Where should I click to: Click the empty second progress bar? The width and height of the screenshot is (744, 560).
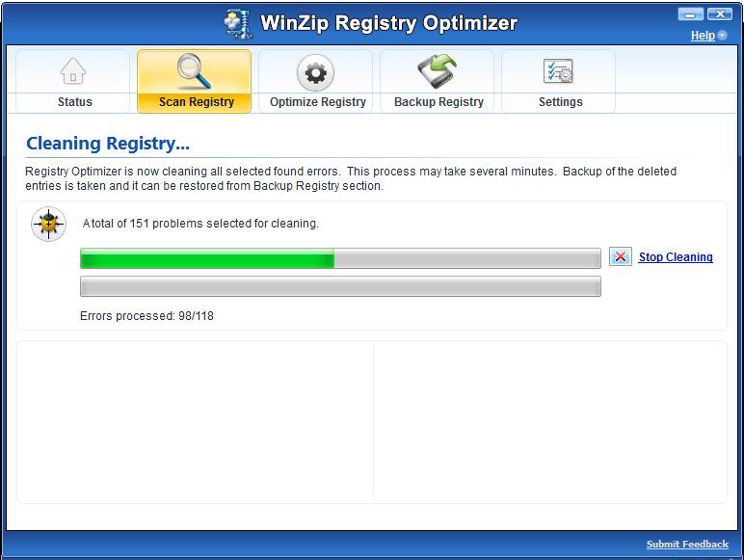pyautogui.click(x=340, y=286)
